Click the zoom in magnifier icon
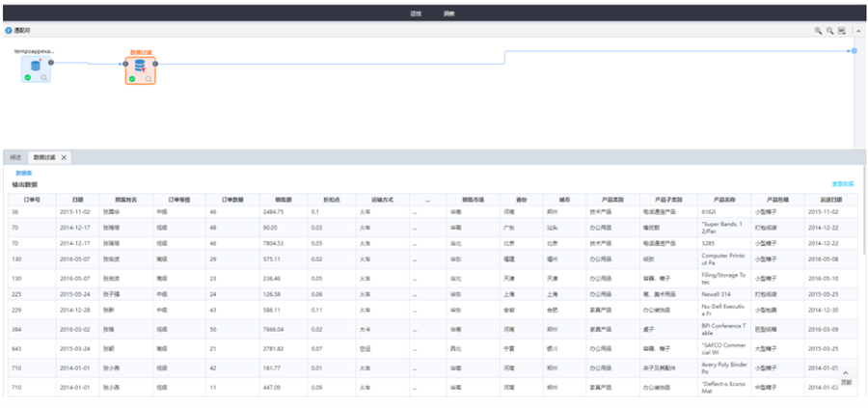The height and width of the screenshot is (408, 868). coord(819,31)
